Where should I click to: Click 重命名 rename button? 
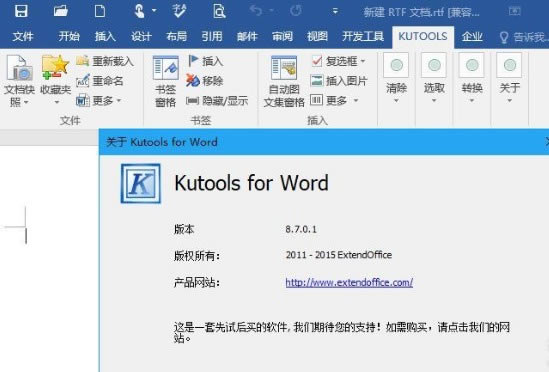(x=100, y=81)
